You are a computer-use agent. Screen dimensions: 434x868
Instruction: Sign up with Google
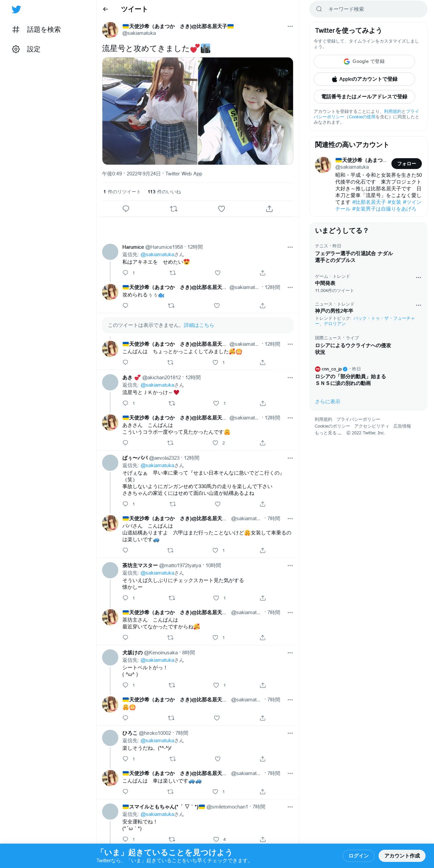click(364, 62)
